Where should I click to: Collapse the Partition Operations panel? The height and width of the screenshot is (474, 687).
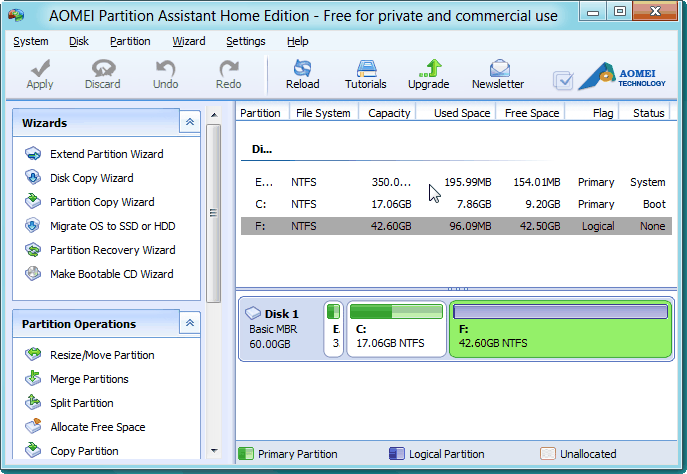[190, 323]
